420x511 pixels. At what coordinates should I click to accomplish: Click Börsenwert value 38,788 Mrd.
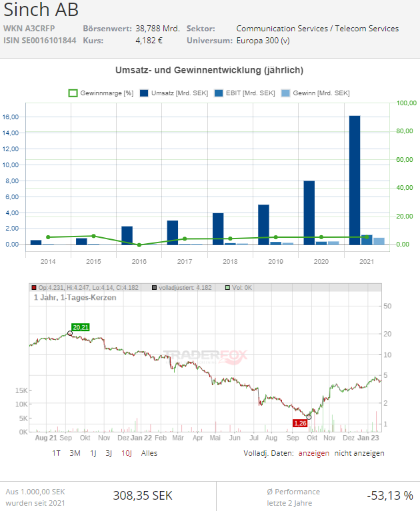158,29
